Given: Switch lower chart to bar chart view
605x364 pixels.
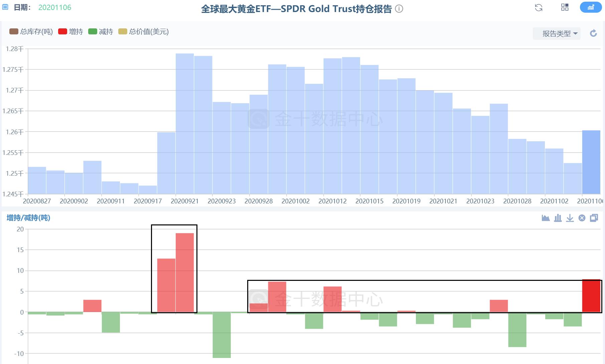Looking at the screenshot, I should pyautogui.click(x=557, y=218).
